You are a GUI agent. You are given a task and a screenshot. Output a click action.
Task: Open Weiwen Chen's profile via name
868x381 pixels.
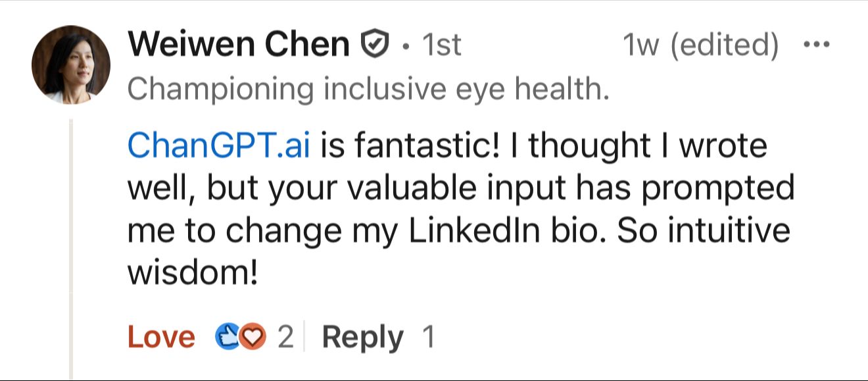pyautogui.click(x=239, y=45)
